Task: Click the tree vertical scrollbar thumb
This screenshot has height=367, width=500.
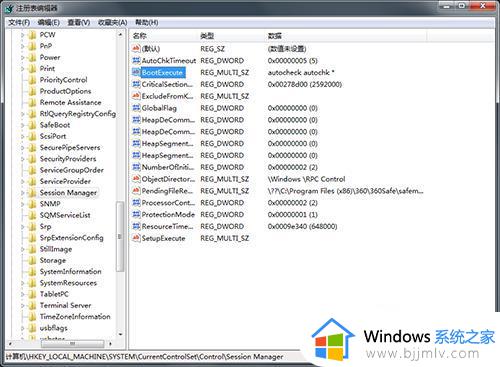Action: [120, 236]
